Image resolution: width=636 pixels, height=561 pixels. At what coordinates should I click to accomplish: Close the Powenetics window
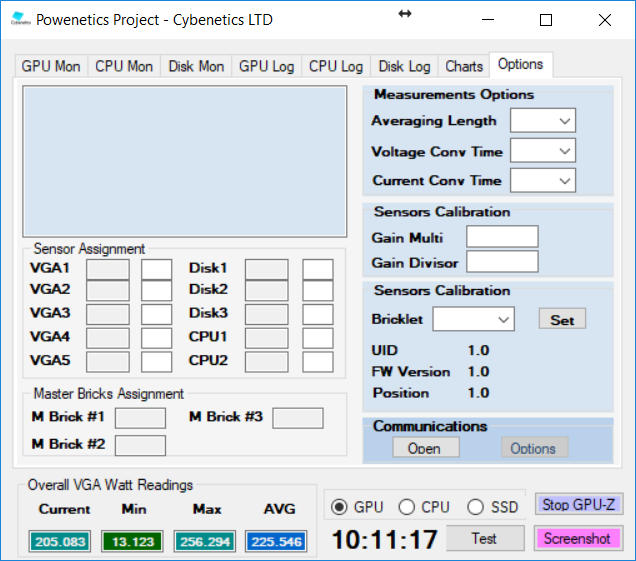tap(605, 20)
